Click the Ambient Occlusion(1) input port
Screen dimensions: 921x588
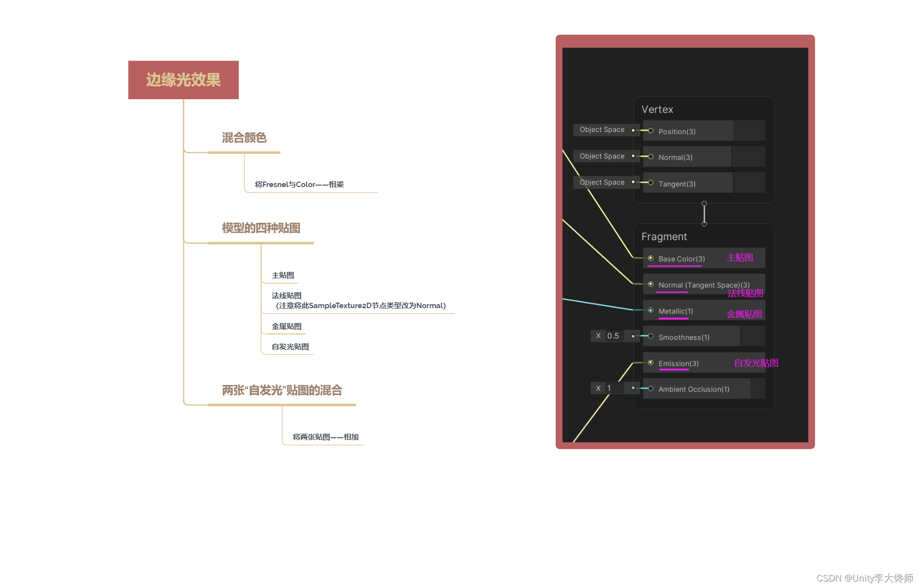(650, 389)
